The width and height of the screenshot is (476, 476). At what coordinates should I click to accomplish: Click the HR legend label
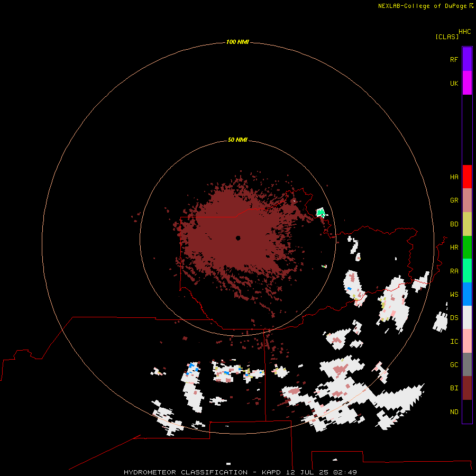(x=454, y=248)
